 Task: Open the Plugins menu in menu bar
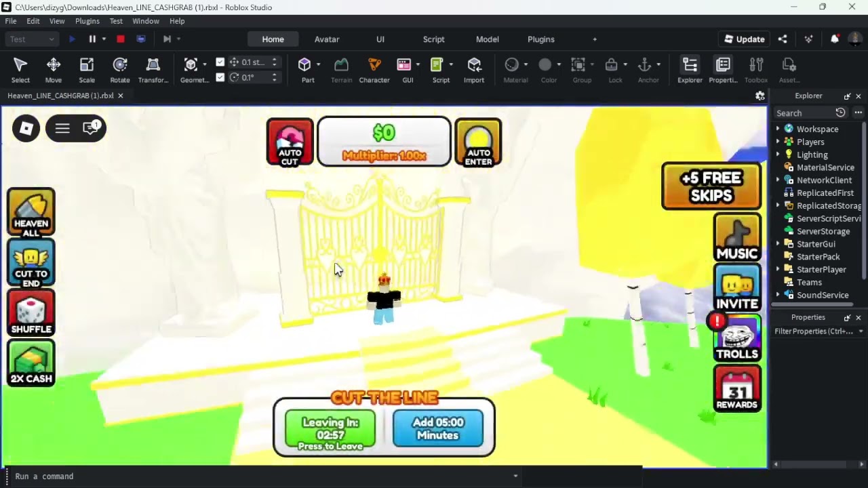click(x=87, y=21)
